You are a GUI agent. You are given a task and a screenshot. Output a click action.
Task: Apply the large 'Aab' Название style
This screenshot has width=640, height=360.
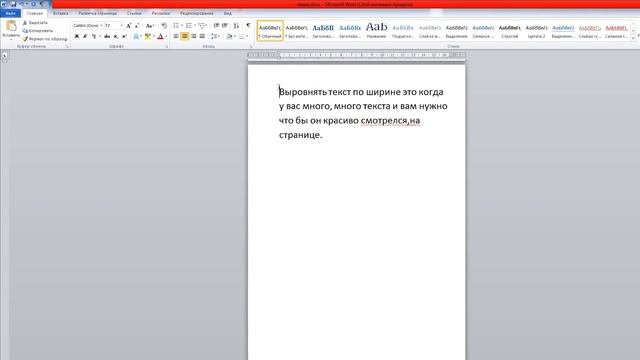tap(376, 31)
